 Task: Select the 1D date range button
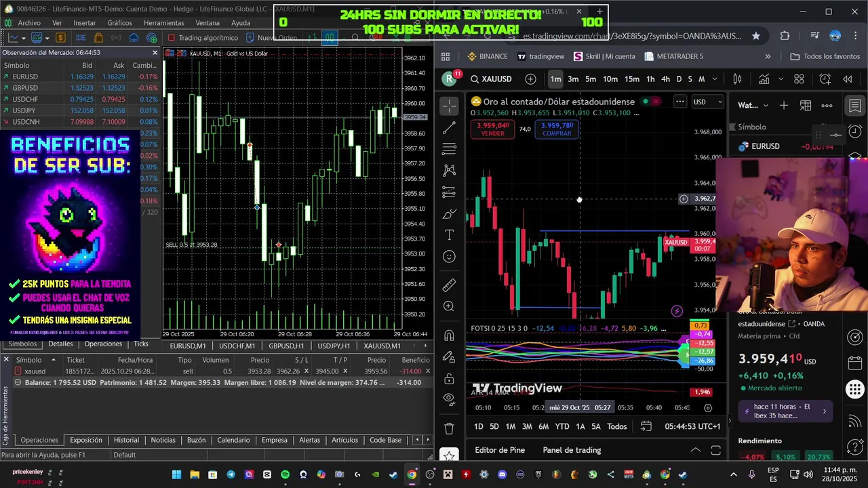coord(478,426)
